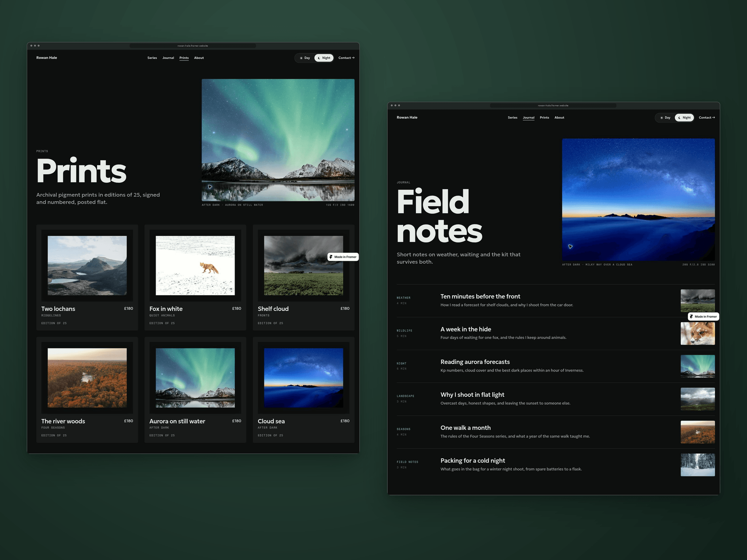Open the Cloud sea print image
747x560 pixels.
click(x=303, y=378)
